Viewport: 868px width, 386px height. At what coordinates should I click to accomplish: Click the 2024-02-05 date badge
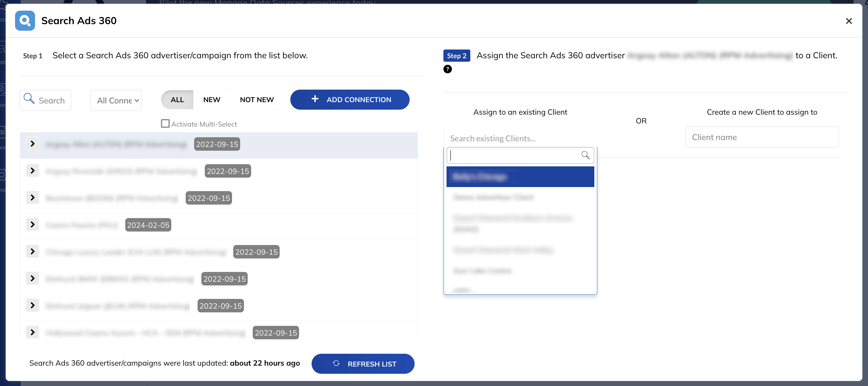(148, 225)
